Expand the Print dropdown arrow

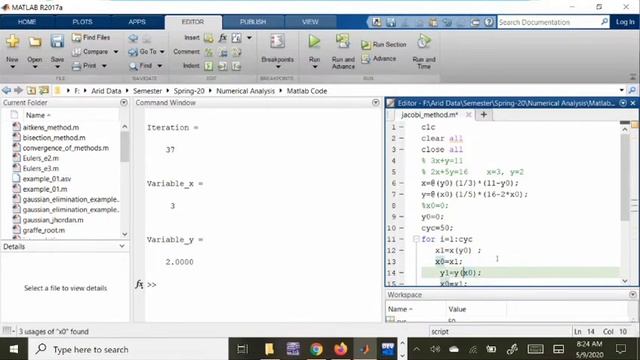pos(104,66)
